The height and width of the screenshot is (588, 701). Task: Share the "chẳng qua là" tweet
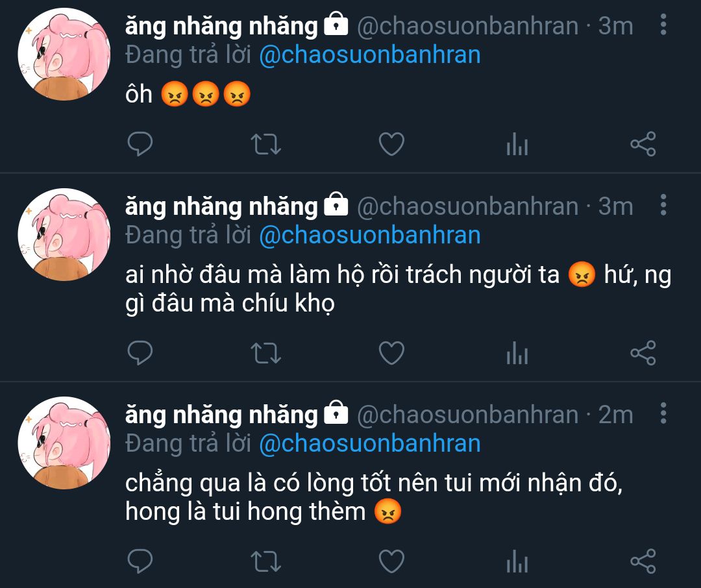tap(643, 561)
